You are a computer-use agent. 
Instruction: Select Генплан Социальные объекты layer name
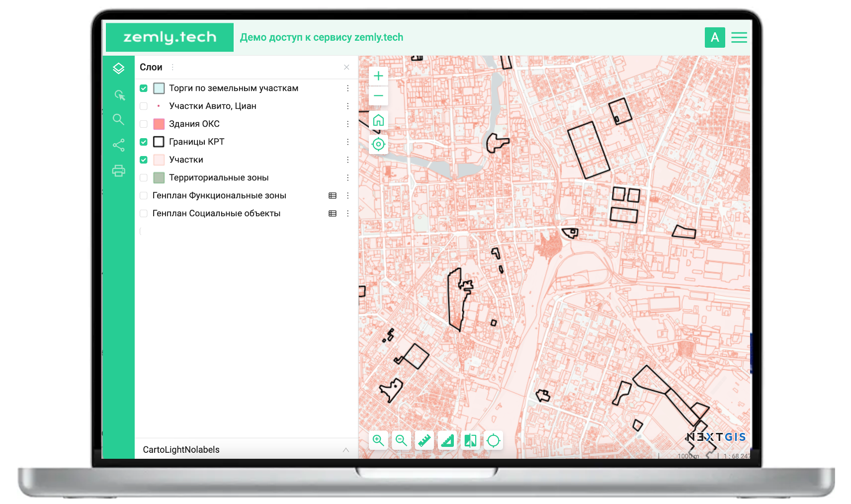coord(217,214)
